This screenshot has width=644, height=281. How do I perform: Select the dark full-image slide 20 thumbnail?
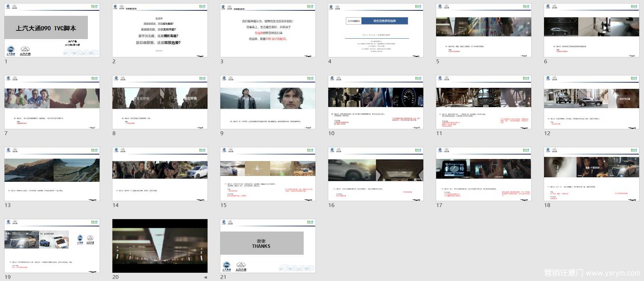[160, 246]
